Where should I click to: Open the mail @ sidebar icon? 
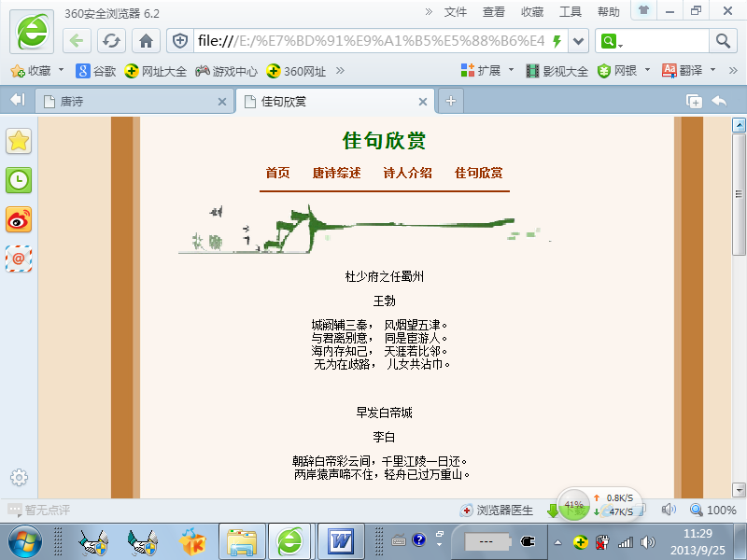coord(19,259)
